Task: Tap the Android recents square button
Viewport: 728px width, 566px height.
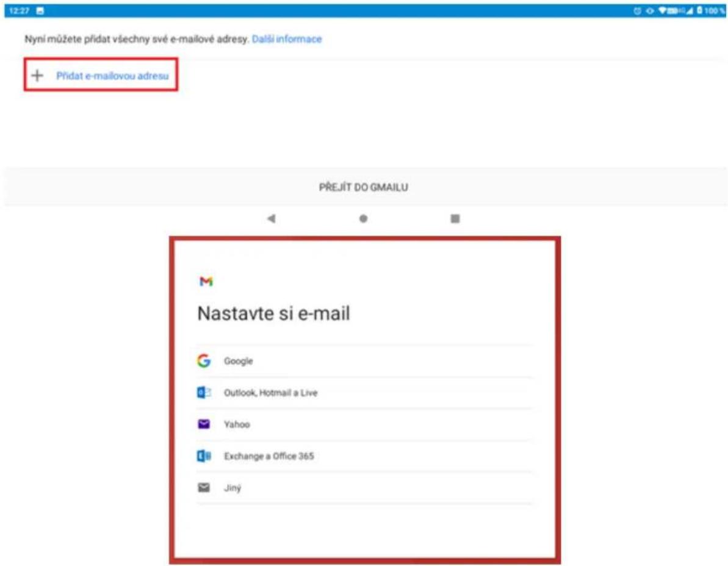Action: tap(455, 218)
